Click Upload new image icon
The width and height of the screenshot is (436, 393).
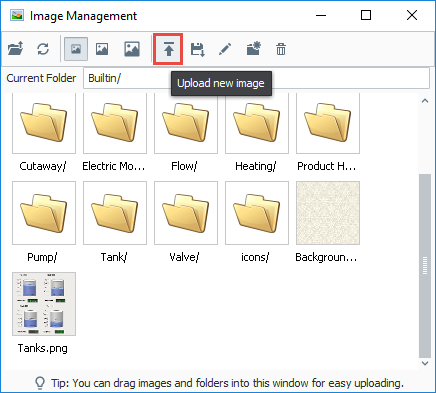[168, 49]
